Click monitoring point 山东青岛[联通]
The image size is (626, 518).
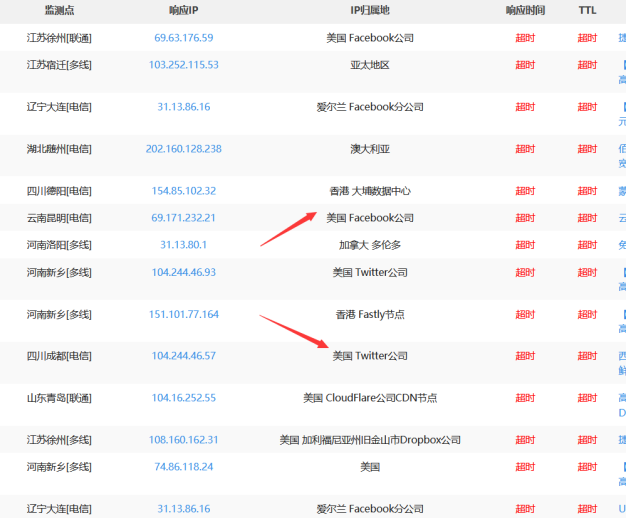(x=59, y=398)
